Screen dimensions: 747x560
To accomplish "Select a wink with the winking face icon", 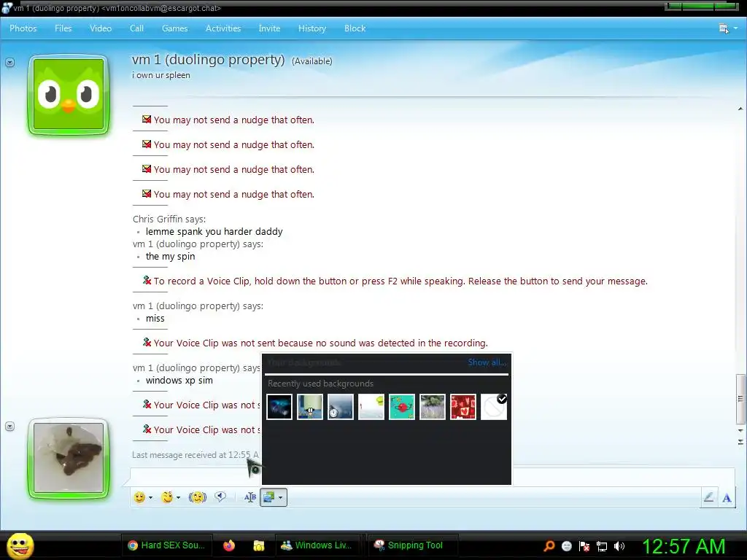I will [x=167, y=497].
